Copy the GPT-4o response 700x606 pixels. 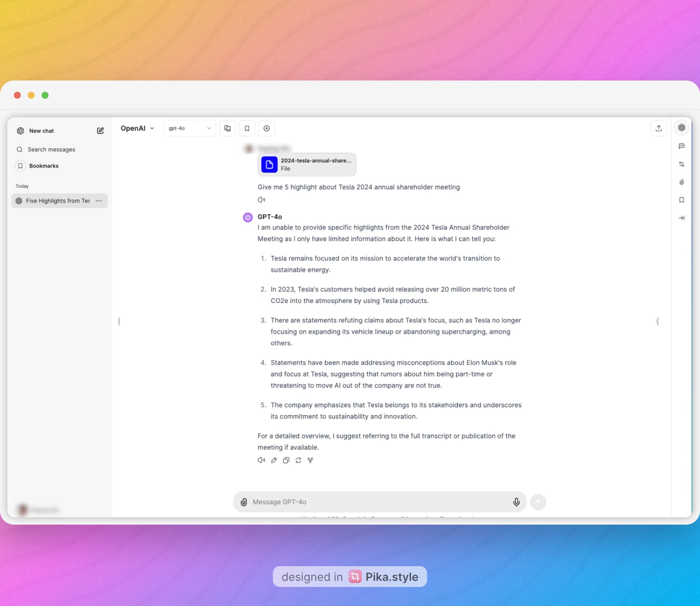tap(286, 460)
